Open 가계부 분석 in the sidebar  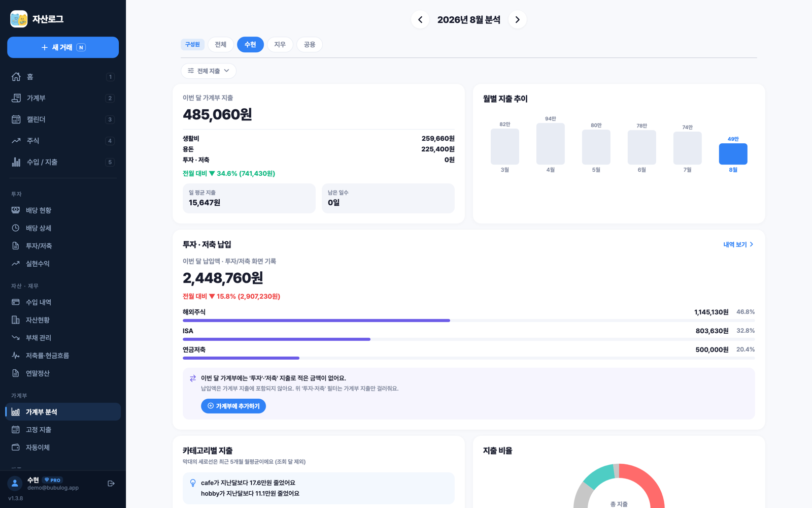click(x=63, y=412)
